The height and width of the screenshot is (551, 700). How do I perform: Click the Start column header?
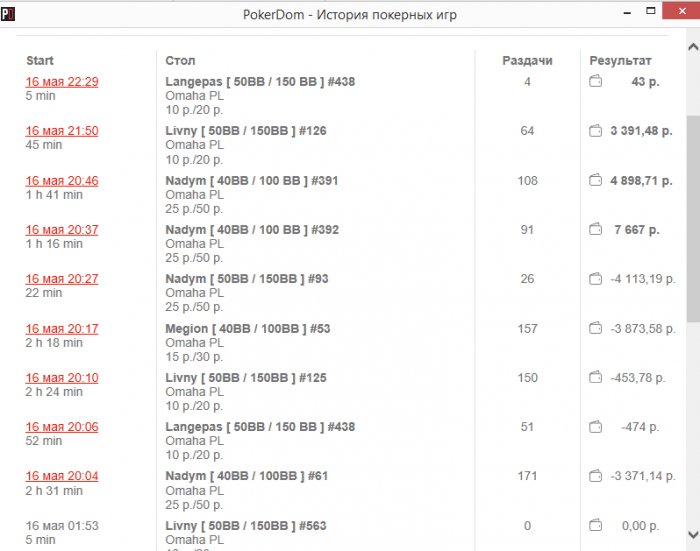click(40, 61)
